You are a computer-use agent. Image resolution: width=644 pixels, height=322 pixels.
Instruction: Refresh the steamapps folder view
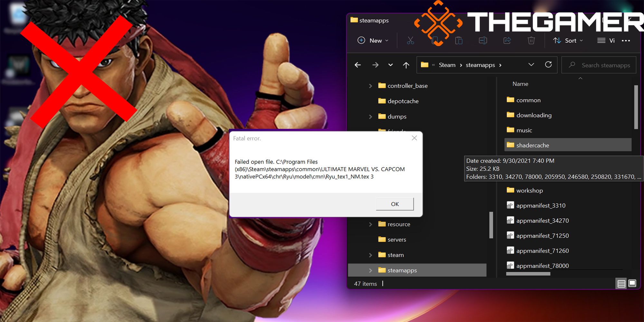click(x=548, y=65)
